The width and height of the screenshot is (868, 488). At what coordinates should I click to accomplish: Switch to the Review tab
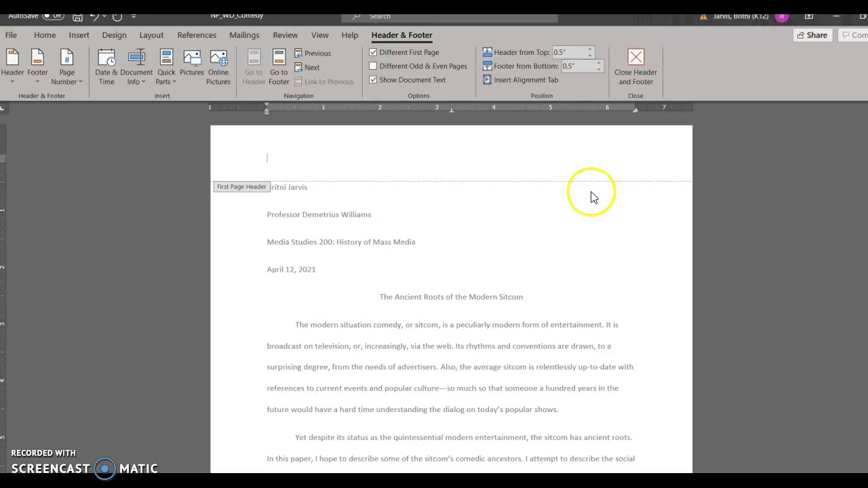285,35
